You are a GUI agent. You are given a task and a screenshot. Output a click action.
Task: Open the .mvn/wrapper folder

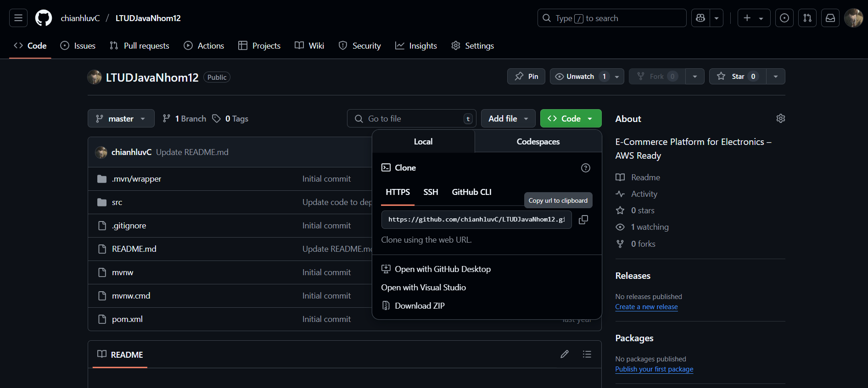coord(136,179)
